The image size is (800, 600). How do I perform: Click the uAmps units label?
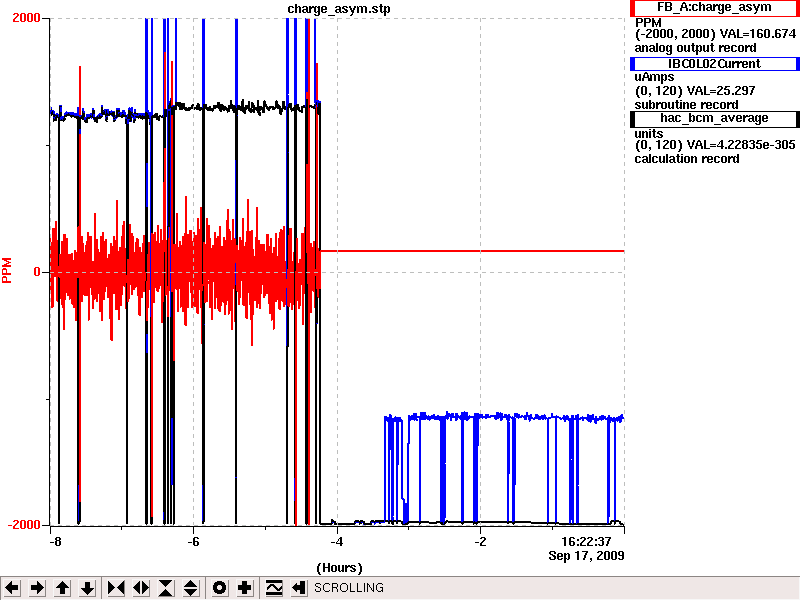[654, 78]
